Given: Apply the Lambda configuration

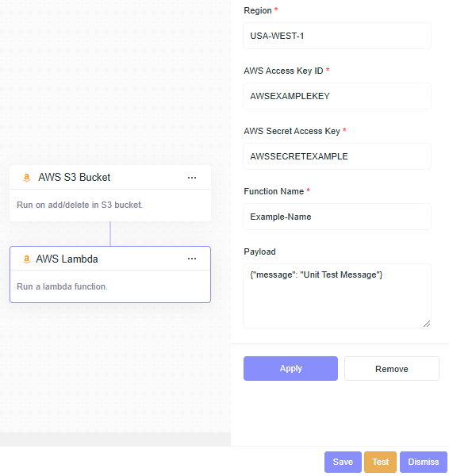Looking at the screenshot, I should click(290, 368).
